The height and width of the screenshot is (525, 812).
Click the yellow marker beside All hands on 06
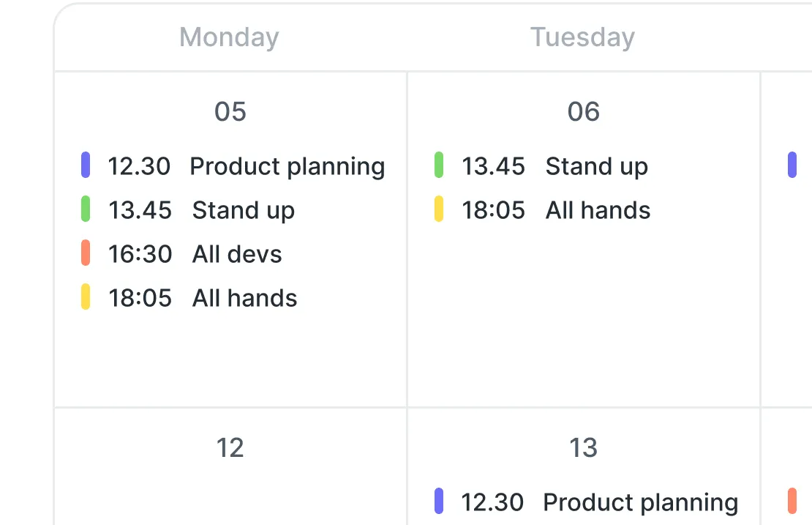point(439,209)
